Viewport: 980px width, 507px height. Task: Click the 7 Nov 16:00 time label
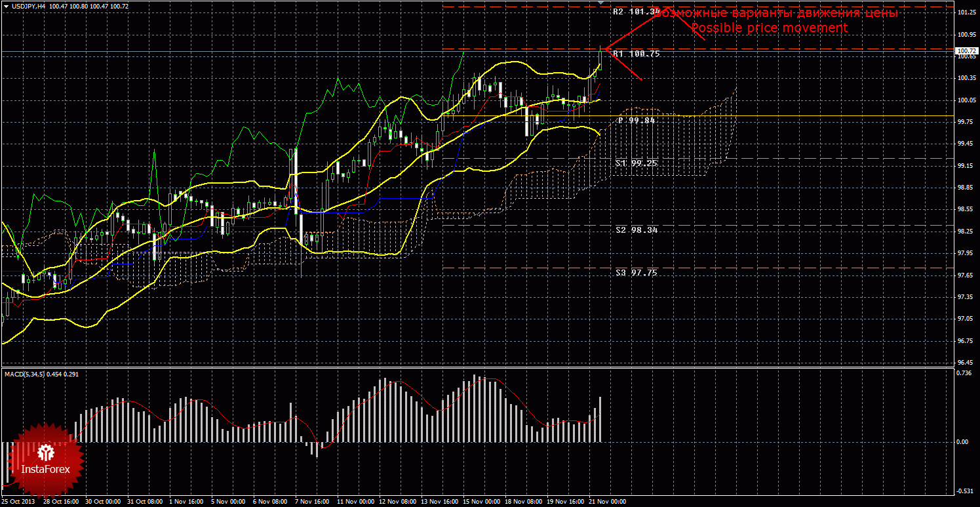(x=312, y=502)
